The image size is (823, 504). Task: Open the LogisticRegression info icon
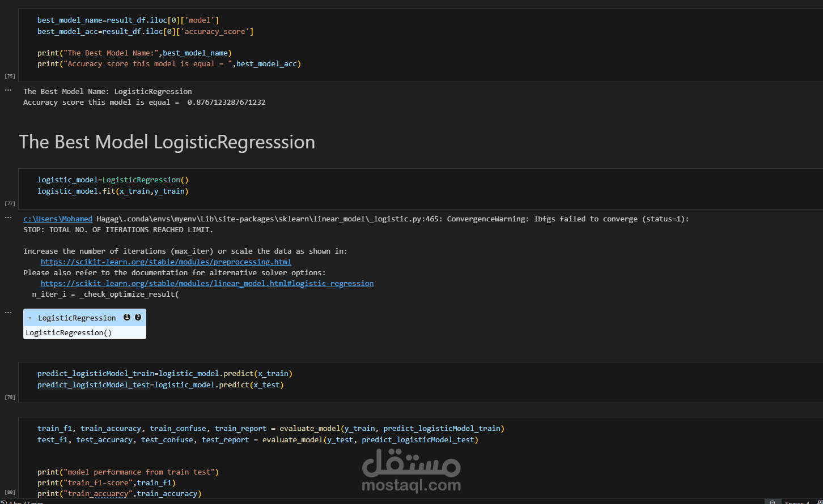tap(127, 318)
